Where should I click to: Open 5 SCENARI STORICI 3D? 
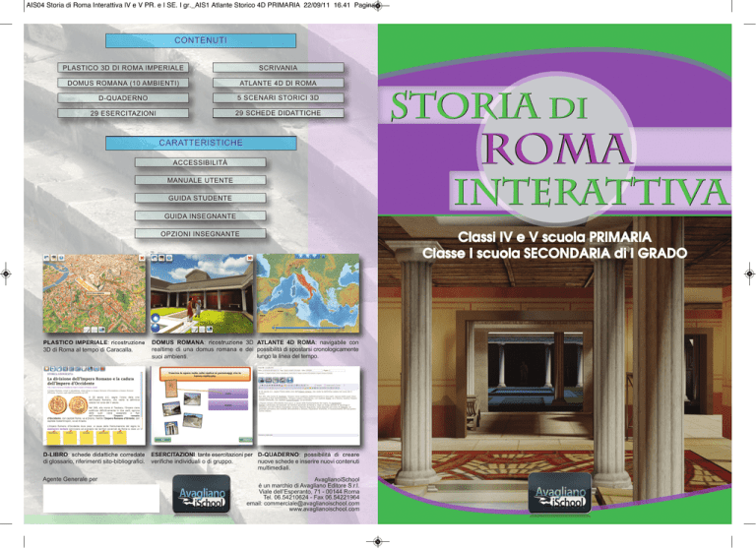[279, 97]
